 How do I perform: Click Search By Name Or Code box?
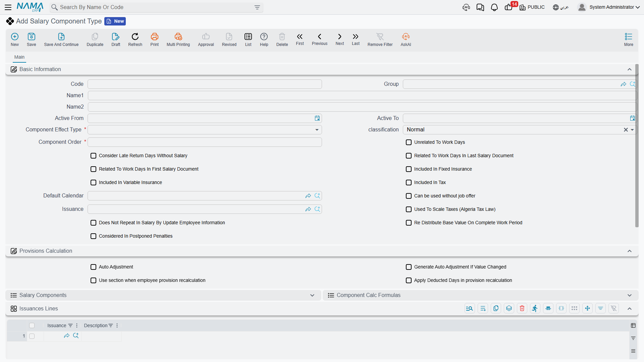click(157, 7)
